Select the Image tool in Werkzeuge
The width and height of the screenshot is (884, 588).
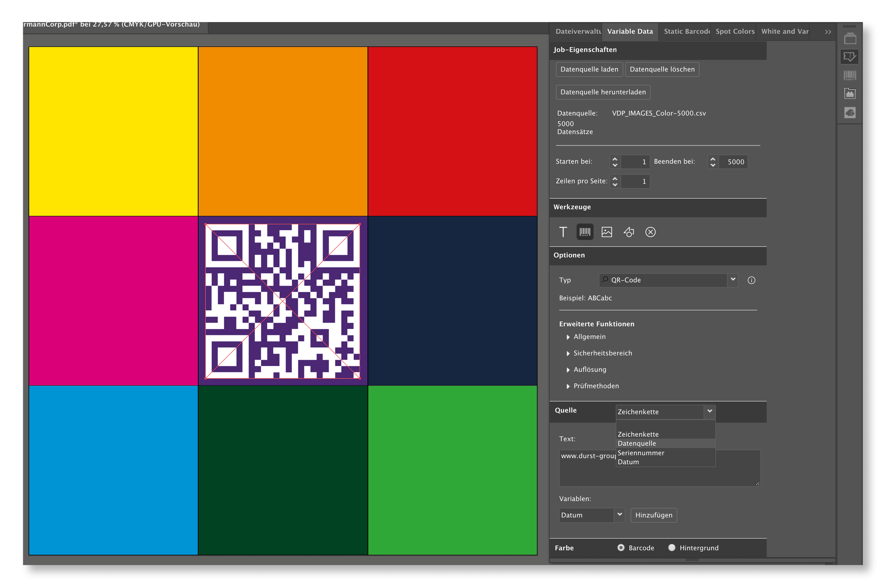(607, 232)
